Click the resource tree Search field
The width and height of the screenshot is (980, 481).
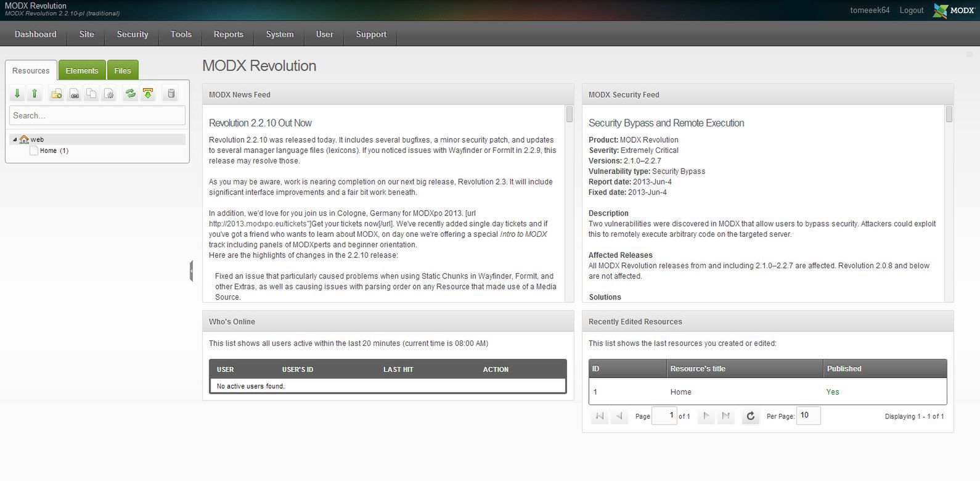(x=97, y=115)
